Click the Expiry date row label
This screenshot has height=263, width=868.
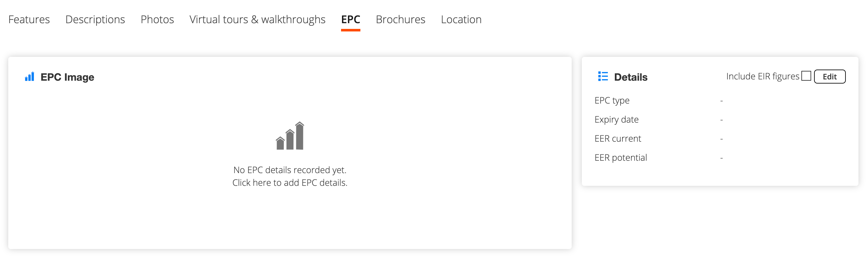[616, 120]
